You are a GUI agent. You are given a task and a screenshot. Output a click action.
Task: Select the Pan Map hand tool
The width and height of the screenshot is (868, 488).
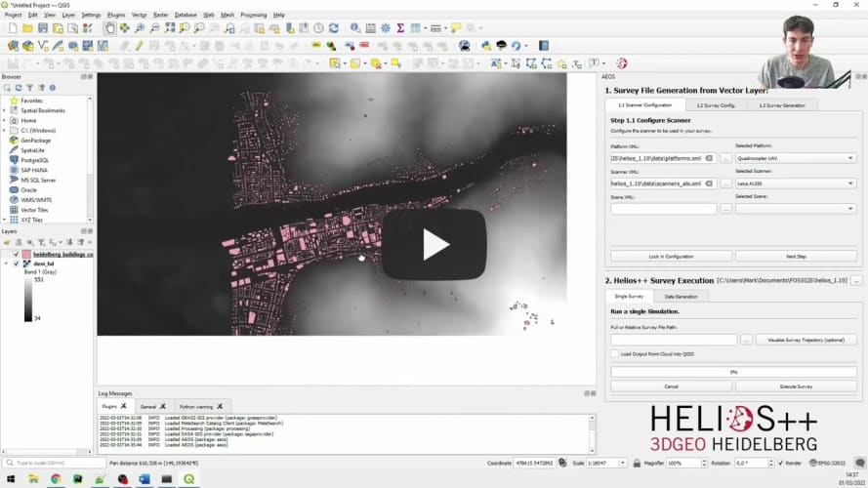point(109,28)
